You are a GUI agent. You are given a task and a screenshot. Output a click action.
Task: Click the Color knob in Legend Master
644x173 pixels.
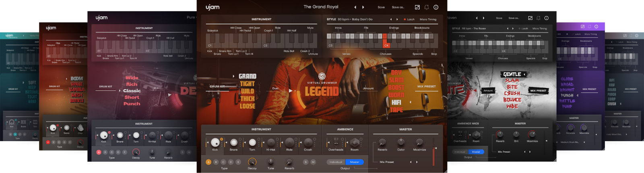[x=401, y=142]
